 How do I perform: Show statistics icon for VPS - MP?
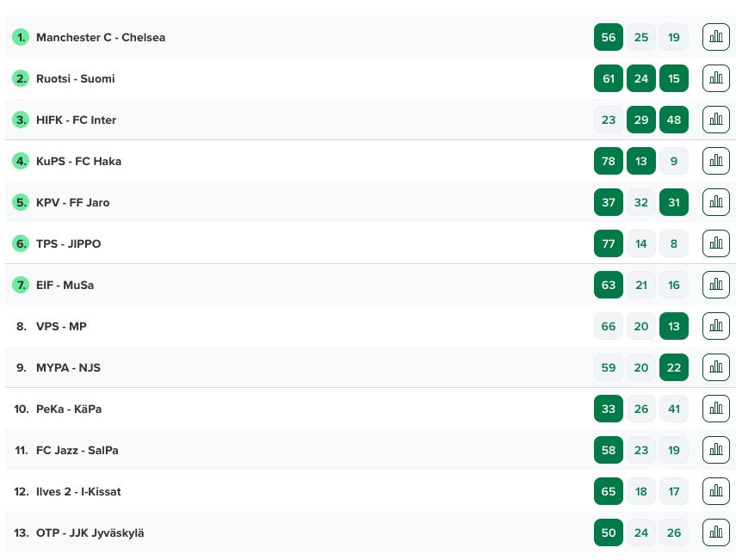point(716,326)
